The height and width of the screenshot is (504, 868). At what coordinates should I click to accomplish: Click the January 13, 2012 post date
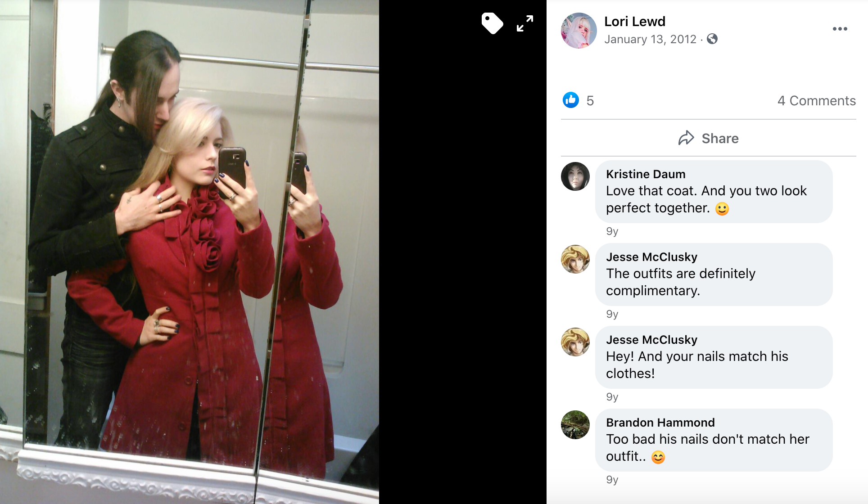tap(650, 39)
